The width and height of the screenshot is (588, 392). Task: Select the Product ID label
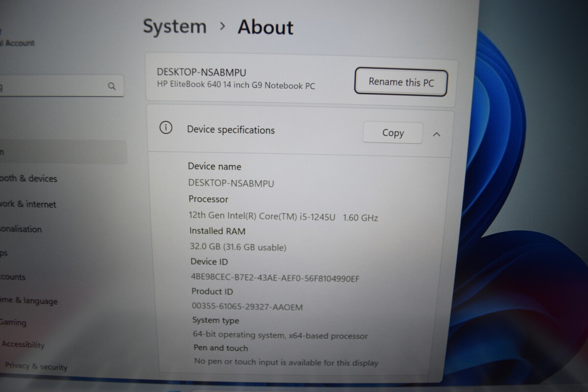coord(212,291)
